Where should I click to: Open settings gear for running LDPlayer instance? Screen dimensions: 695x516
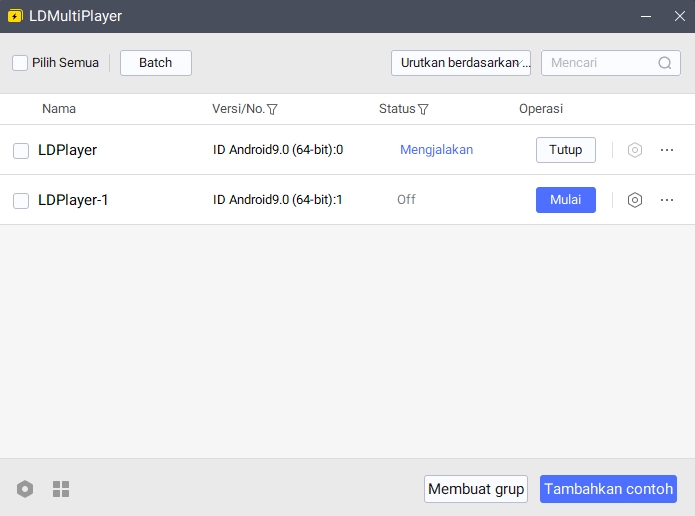[x=634, y=150]
